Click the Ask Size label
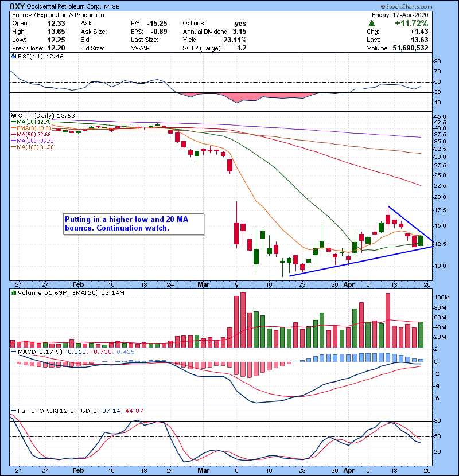Viewport: 459px width, 476px height. (94, 32)
